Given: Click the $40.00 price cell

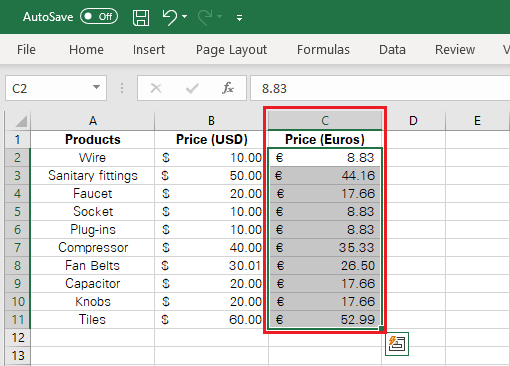Looking at the screenshot, I should tap(211, 247).
